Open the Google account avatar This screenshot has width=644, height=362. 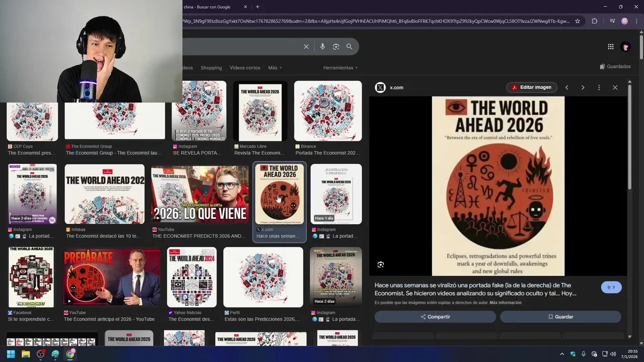click(x=625, y=47)
